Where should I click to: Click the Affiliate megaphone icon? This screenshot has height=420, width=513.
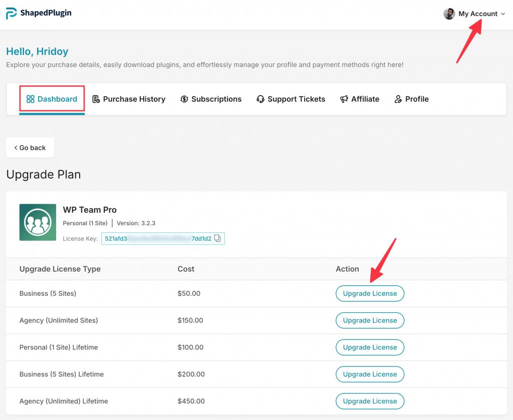point(344,99)
